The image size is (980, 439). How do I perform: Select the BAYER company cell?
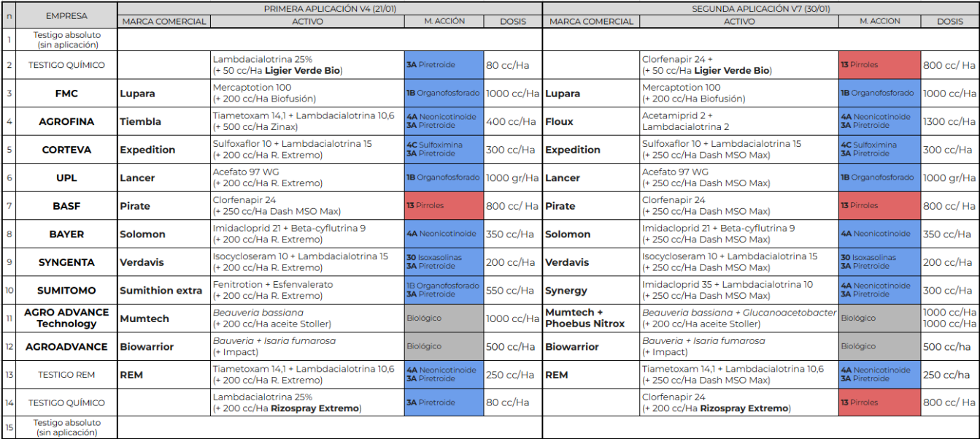(66, 234)
